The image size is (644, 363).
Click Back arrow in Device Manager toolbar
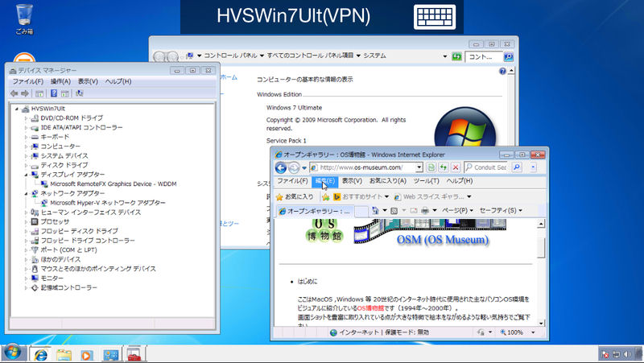point(14,93)
